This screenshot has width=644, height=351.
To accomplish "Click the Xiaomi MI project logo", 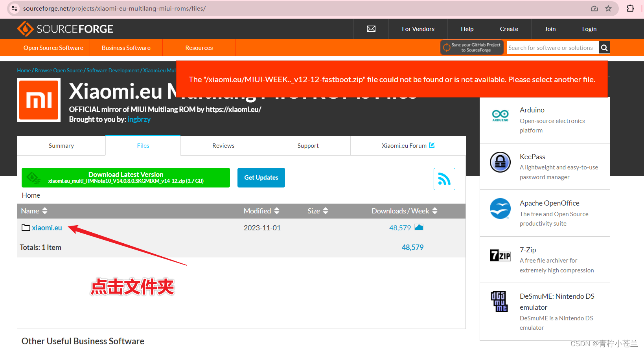I will click(39, 100).
